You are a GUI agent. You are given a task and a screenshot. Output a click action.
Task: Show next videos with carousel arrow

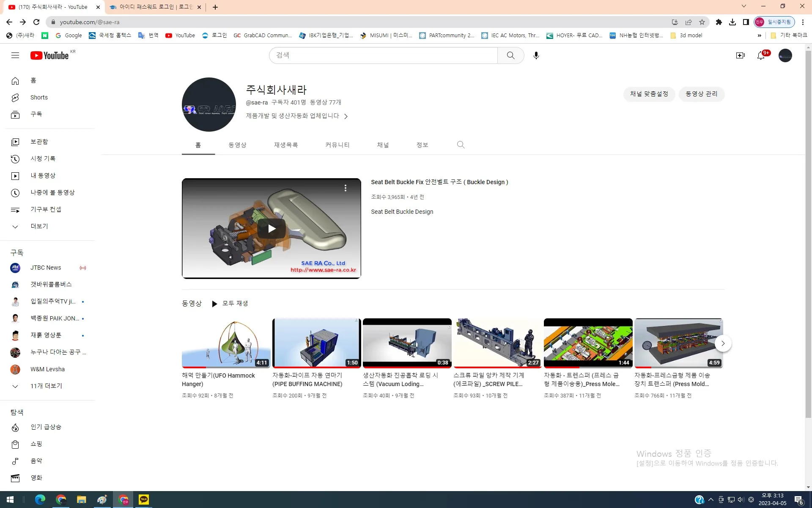click(723, 343)
